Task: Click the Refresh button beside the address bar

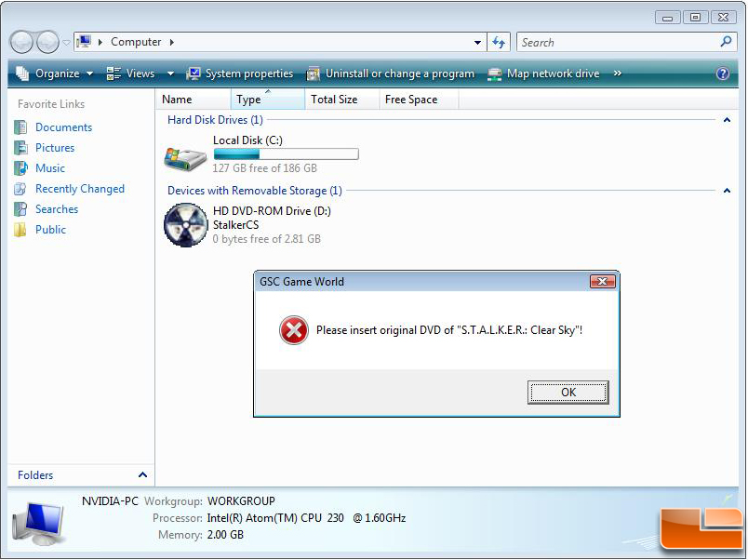Action: pos(500,42)
